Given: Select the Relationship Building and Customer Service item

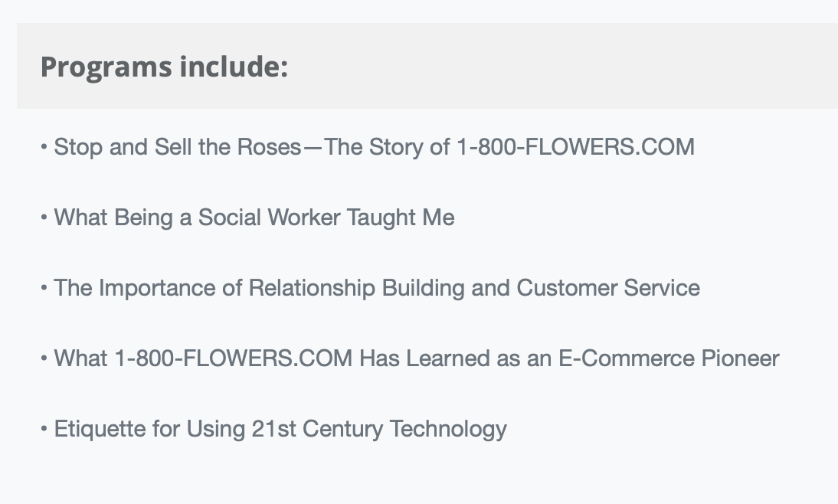Looking at the screenshot, I should pyautogui.click(x=377, y=288).
